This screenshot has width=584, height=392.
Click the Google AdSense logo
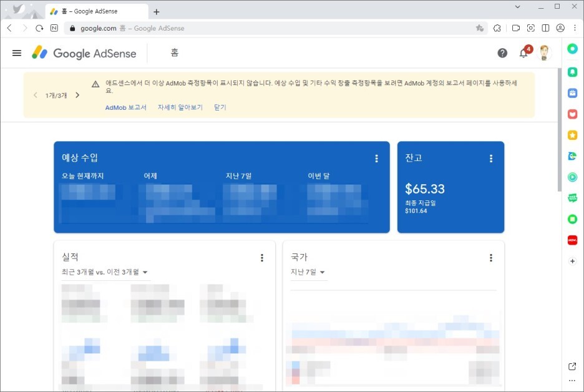[x=84, y=53]
